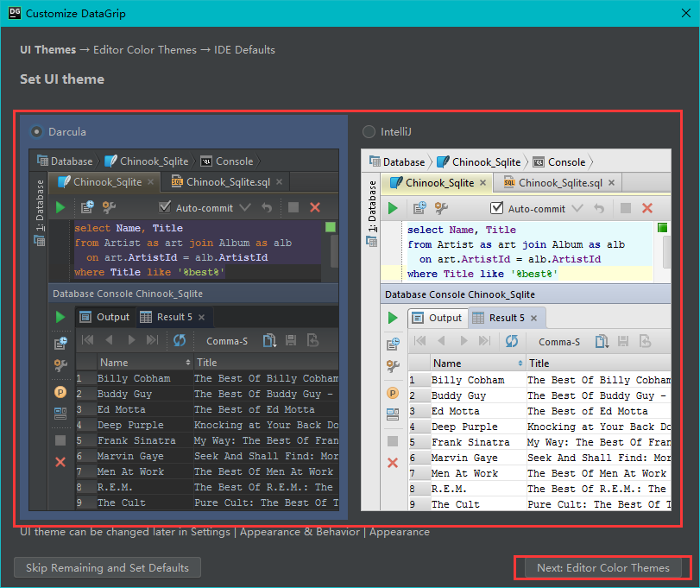Image resolution: width=700 pixels, height=588 pixels.
Task: Click the layout view icon in Darcula console sidebar
Action: [x=60, y=413]
